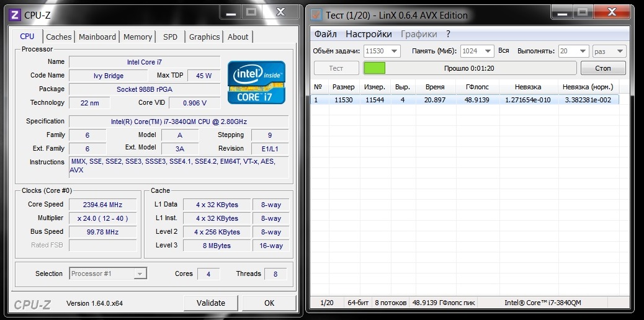Open the Файл menu in LinX

326,34
